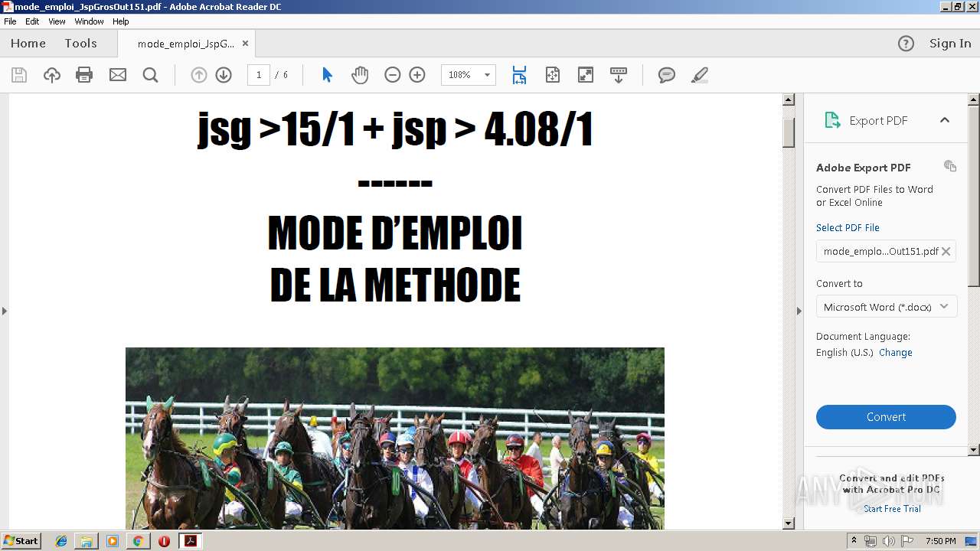980x551 pixels.
Task: Zoom out with minus icon
Action: [x=392, y=75]
